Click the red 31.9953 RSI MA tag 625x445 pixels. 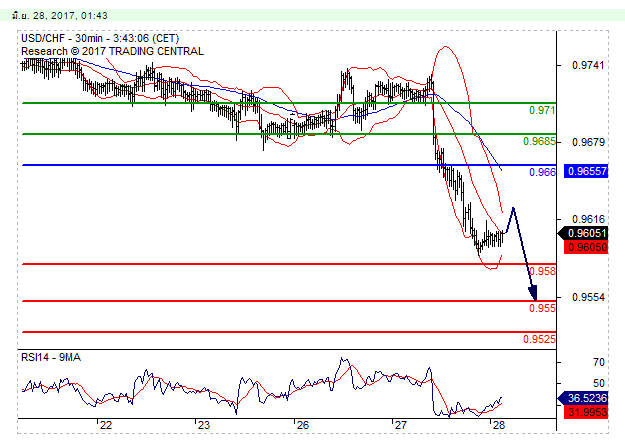click(x=586, y=412)
